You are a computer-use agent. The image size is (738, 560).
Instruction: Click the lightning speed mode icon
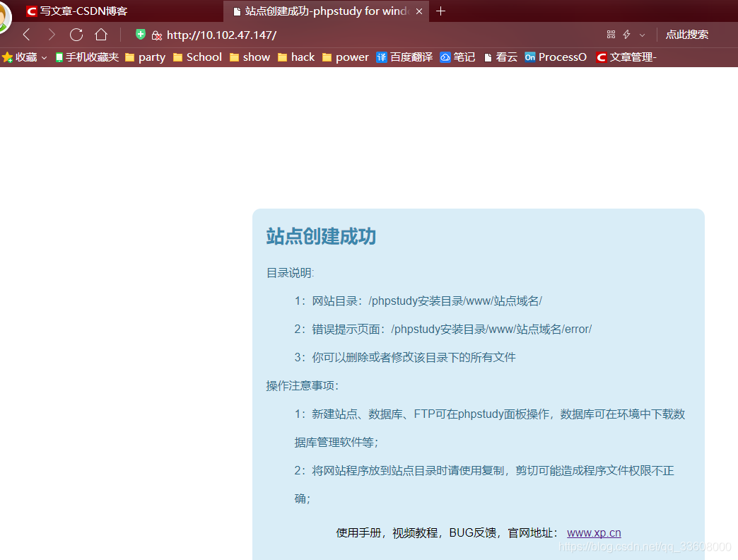(x=626, y=35)
